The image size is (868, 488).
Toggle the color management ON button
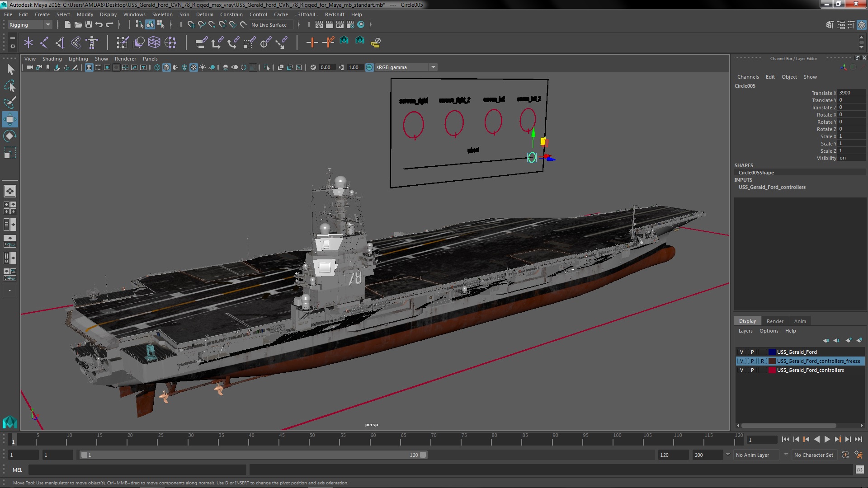(x=369, y=67)
